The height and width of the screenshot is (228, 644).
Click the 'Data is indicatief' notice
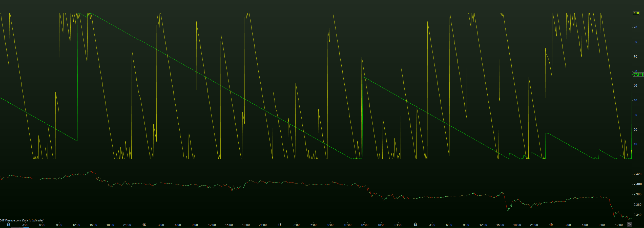(x=33, y=220)
